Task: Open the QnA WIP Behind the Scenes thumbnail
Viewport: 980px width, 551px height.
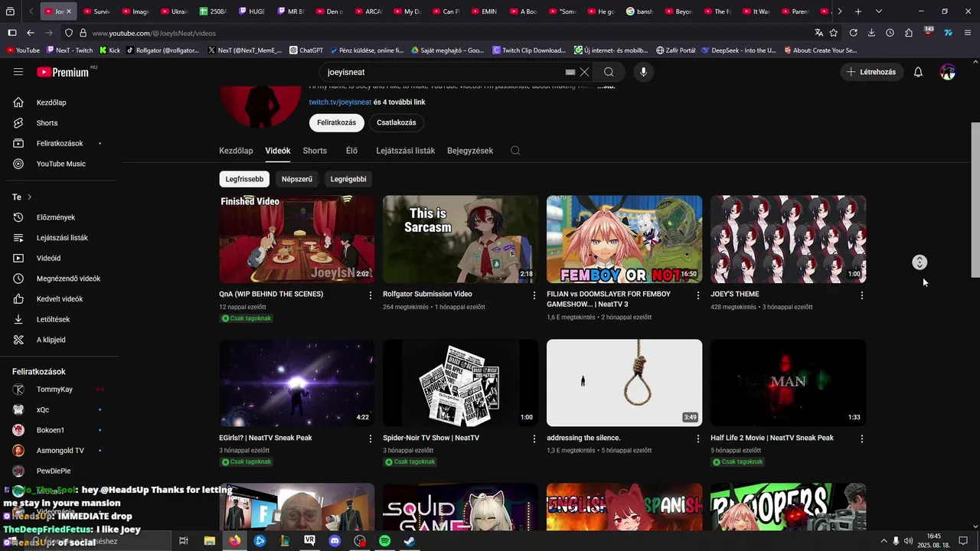Action: pos(297,239)
